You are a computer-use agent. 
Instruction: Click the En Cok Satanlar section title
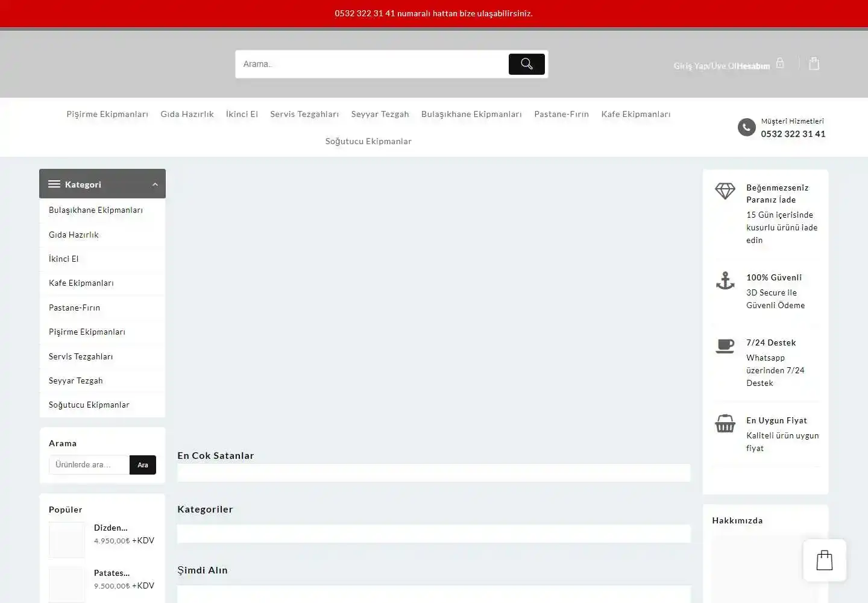215,455
